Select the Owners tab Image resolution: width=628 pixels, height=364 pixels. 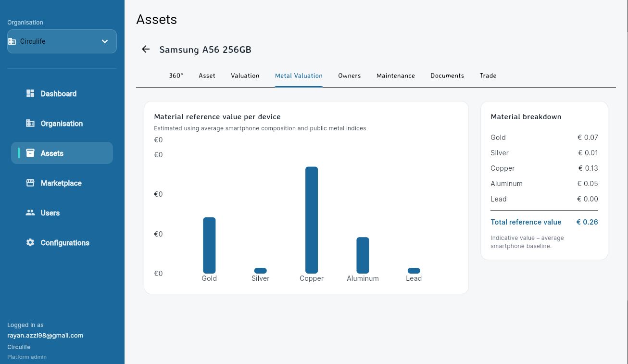pos(349,75)
